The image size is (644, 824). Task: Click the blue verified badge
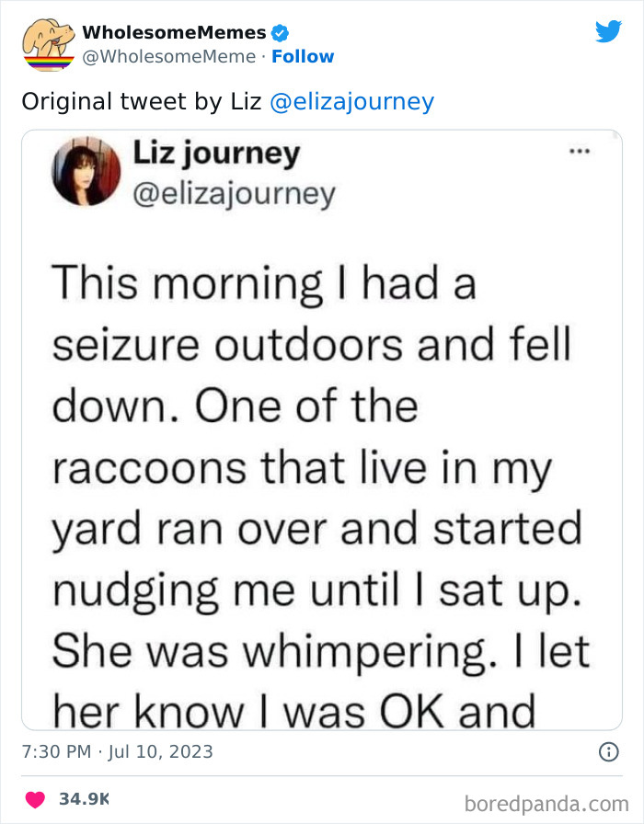[281, 33]
